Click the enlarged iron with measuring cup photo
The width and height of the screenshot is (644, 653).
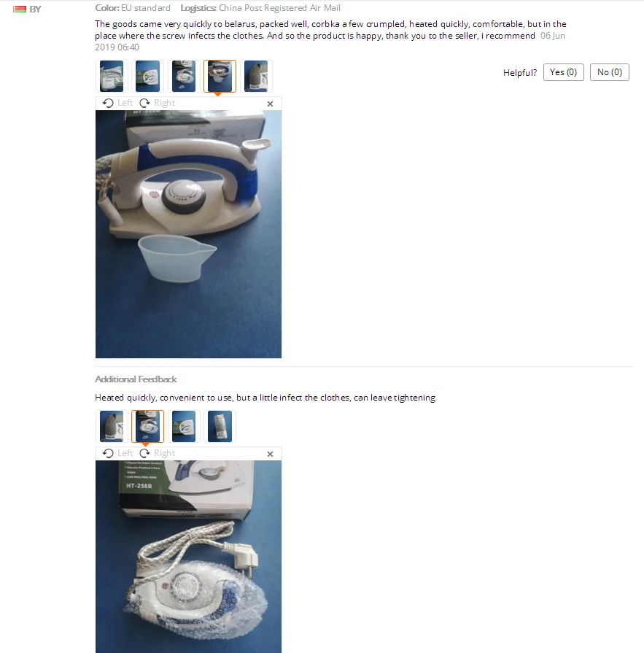point(189,234)
